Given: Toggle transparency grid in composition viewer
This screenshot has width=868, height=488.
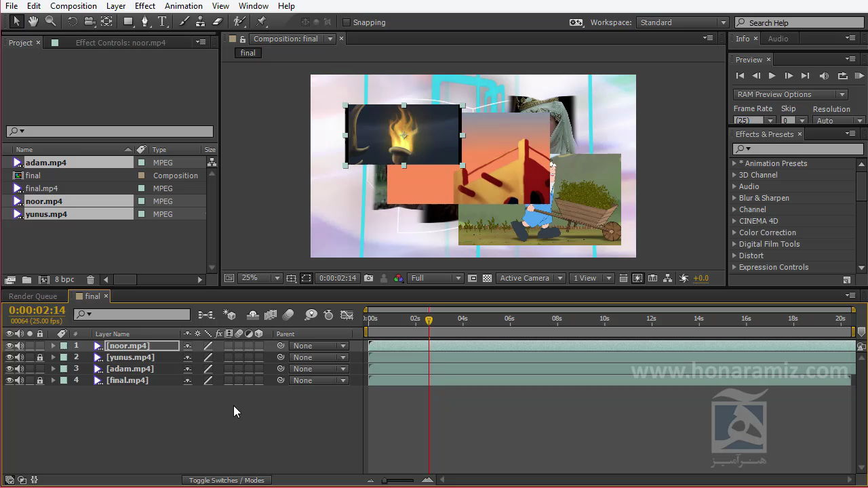Looking at the screenshot, I should 487,278.
